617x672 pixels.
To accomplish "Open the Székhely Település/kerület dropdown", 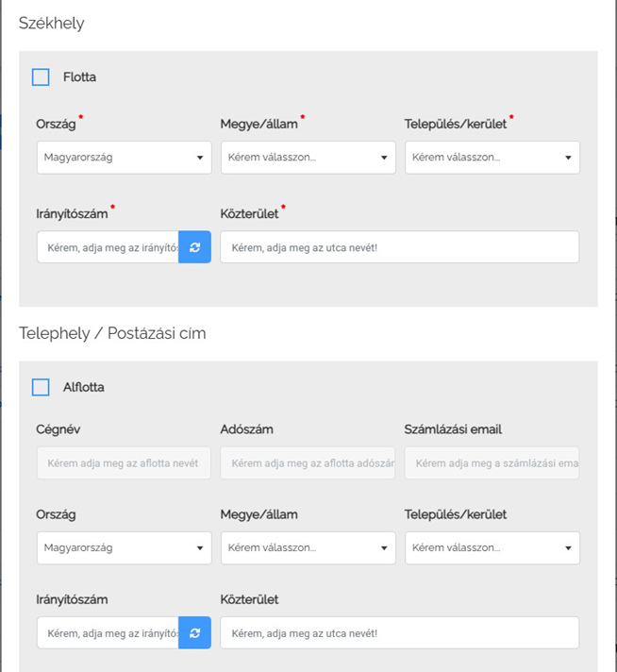I will [492, 158].
